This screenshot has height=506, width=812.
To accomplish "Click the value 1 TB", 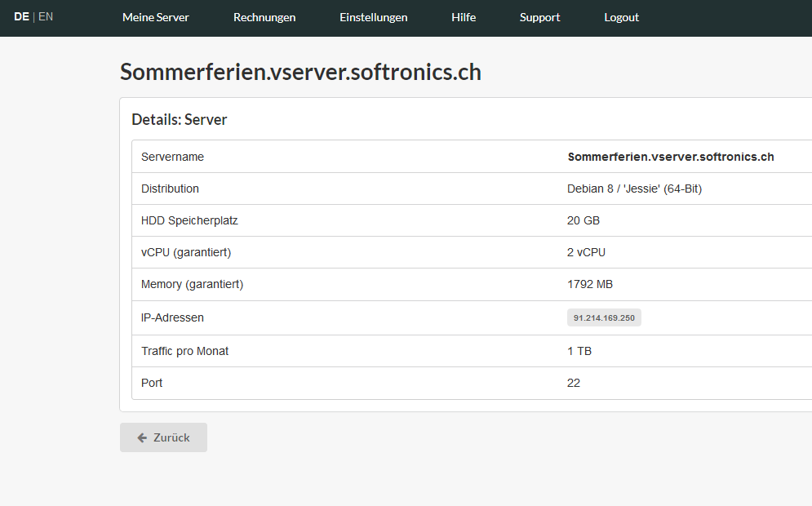I will click(579, 351).
